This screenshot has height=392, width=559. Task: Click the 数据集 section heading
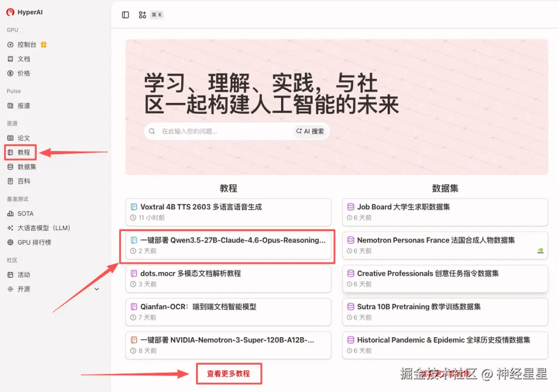pos(445,188)
